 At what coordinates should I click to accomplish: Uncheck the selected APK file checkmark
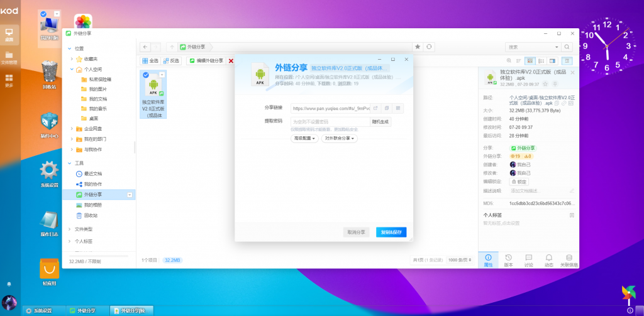(146, 75)
